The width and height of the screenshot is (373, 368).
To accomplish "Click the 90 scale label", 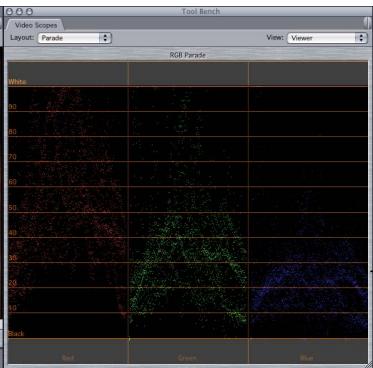I will (x=12, y=107).
